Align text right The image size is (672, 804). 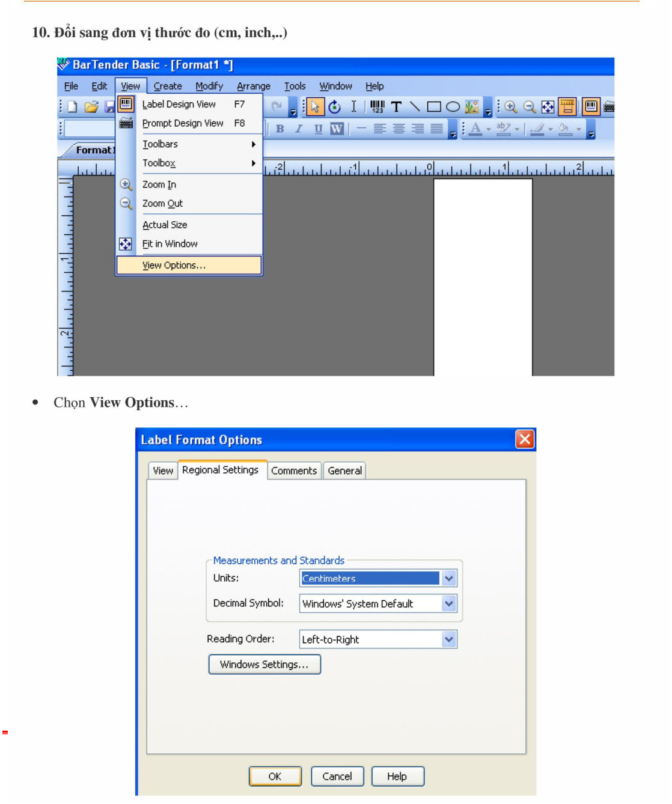click(x=418, y=129)
